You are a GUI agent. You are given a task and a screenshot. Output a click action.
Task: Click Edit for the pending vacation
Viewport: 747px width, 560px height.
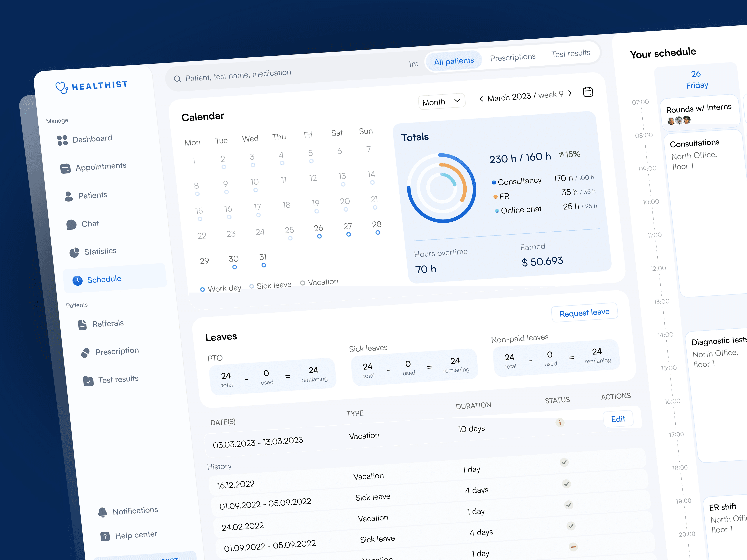(x=618, y=419)
